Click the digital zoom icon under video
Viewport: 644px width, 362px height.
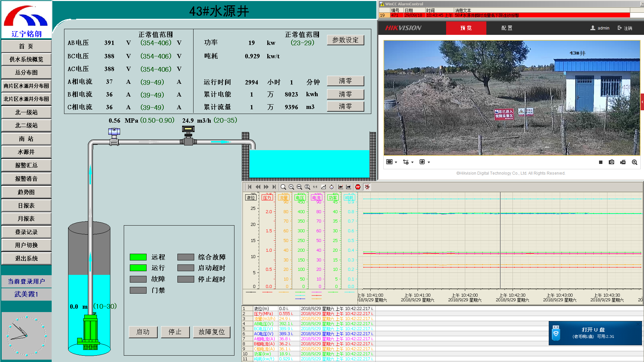(634, 162)
